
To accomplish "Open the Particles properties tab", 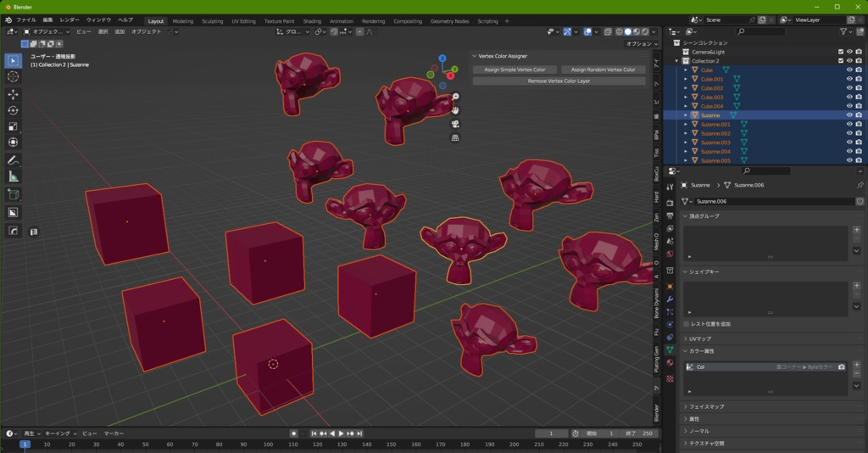I will 670,312.
